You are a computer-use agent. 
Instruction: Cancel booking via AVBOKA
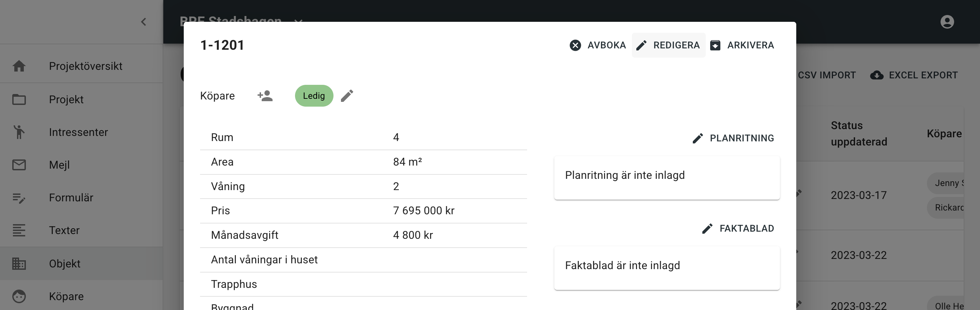pyautogui.click(x=598, y=45)
